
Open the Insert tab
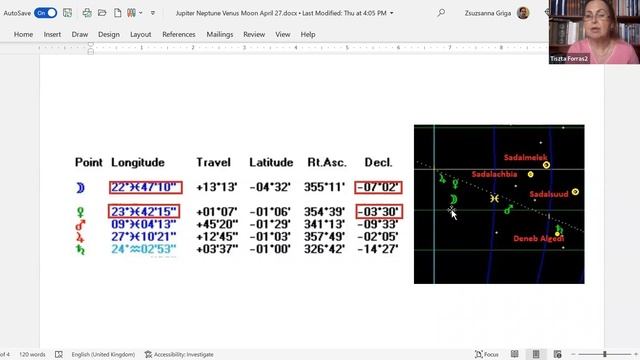click(x=52, y=35)
